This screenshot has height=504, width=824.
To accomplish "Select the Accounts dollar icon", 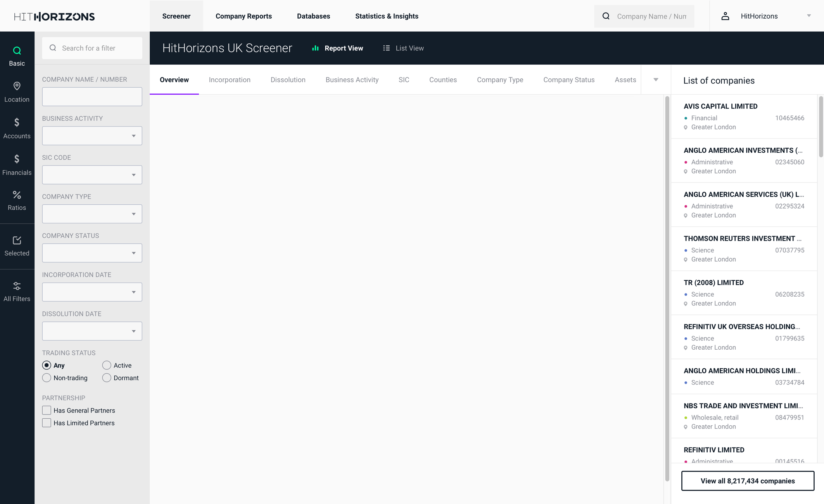I will point(17,123).
